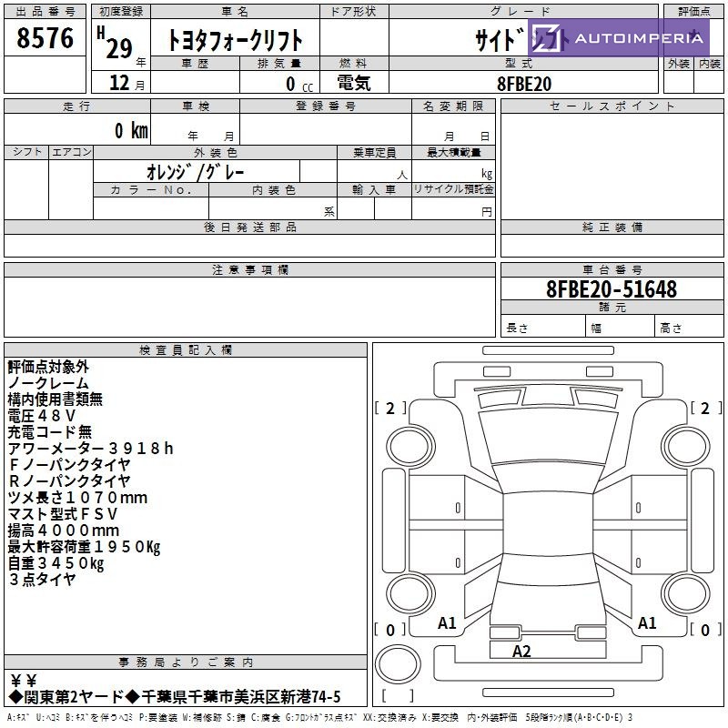The image size is (728, 728).
Task: Select the 名変期限 header
Action: pos(453,106)
